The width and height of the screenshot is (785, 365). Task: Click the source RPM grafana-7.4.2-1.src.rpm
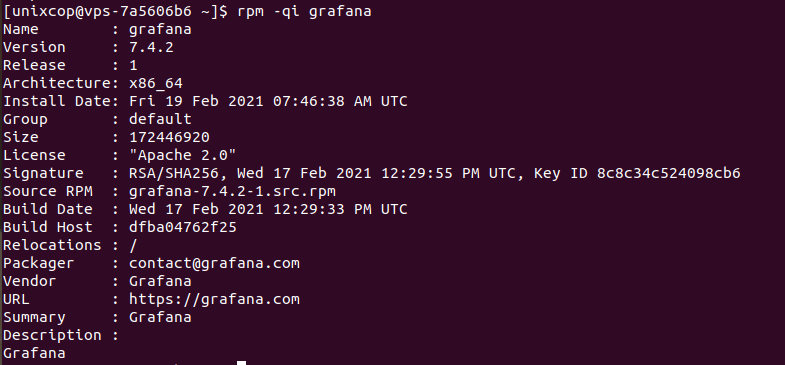pyautogui.click(x=232, y=191)
